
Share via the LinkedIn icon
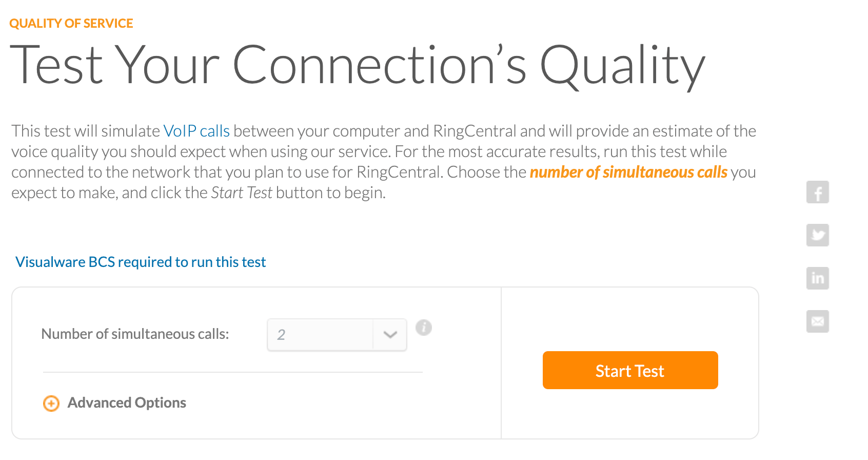tap(817, 278)
